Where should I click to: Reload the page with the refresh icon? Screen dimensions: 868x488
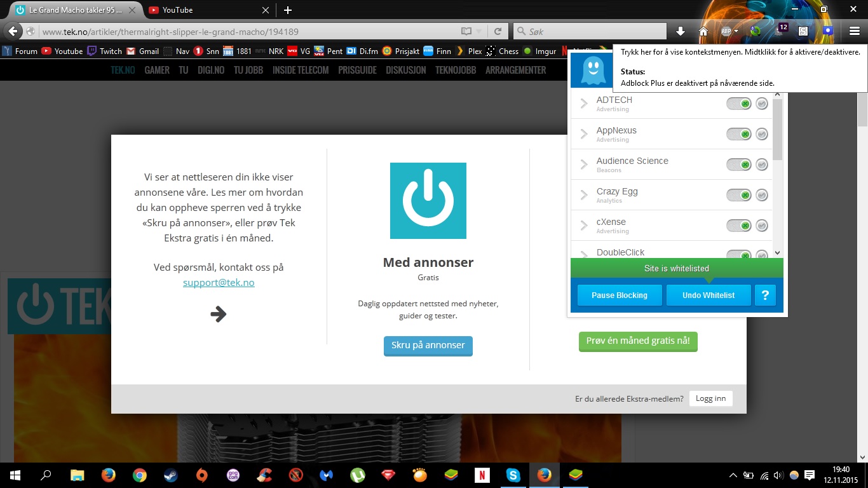(x=498, y=31)
